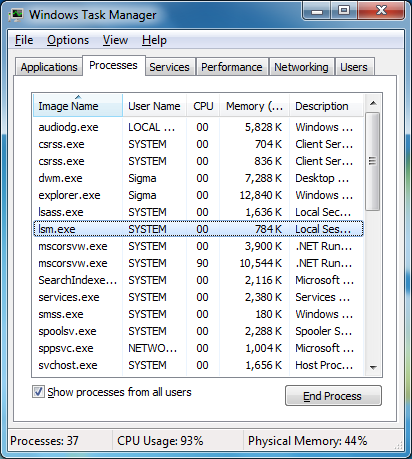Go to the Performance tab

(232, 67)
